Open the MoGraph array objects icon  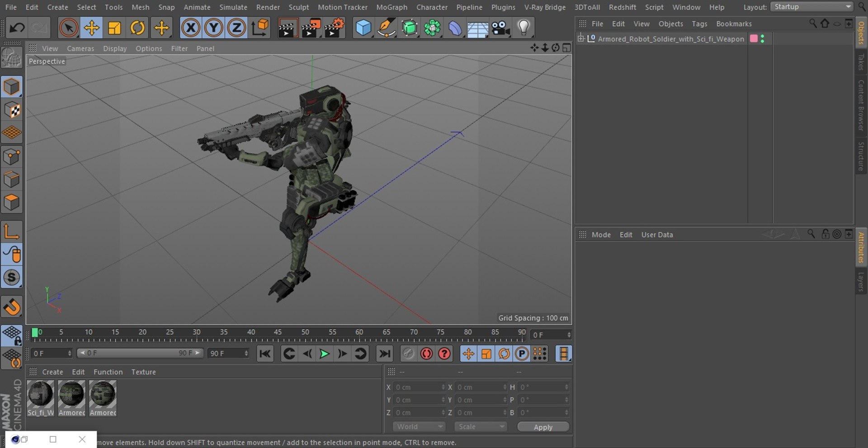(432, 28)
